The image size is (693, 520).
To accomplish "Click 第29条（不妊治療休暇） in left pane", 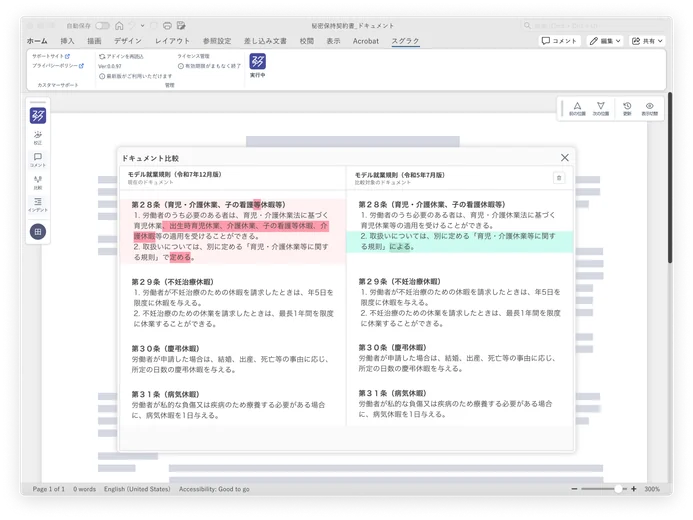I will [173, 282].
